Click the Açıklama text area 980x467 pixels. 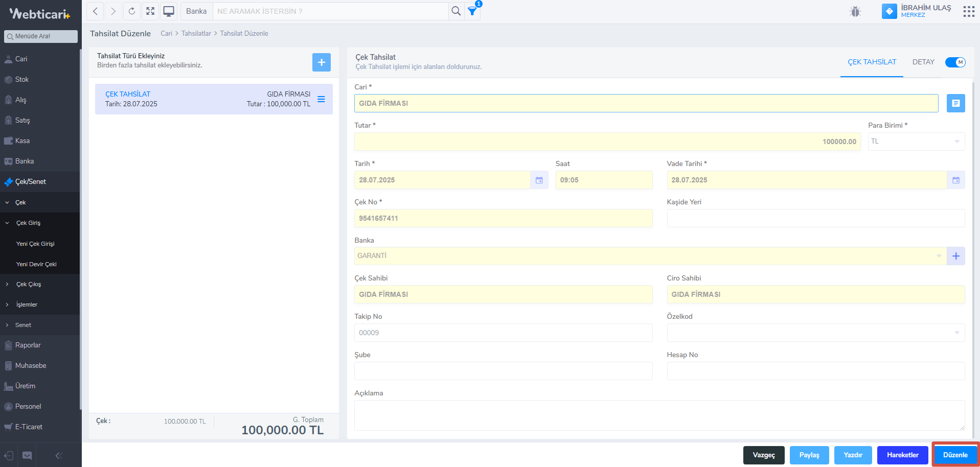coord(659,415)
